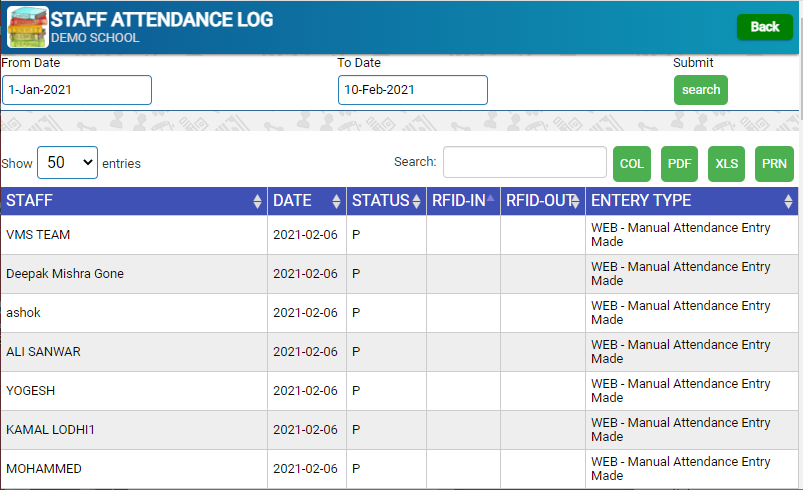
Task: Click the From Date field
Action: click(77, 90)
